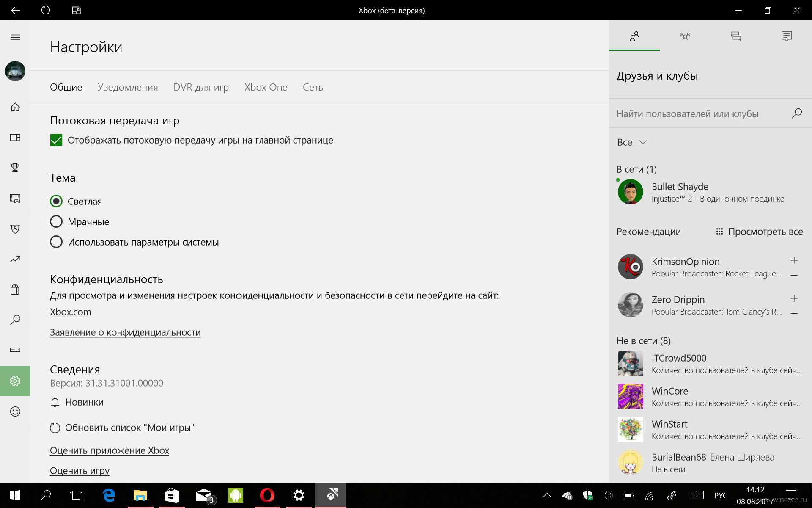Open Заявление о конфиденциальности link

[125, 332]
